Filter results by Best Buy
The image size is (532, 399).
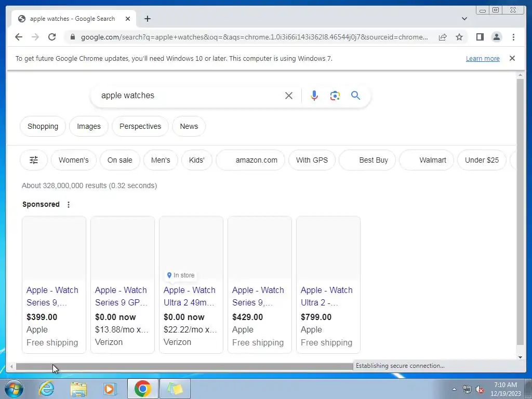(x=367, y=160)
